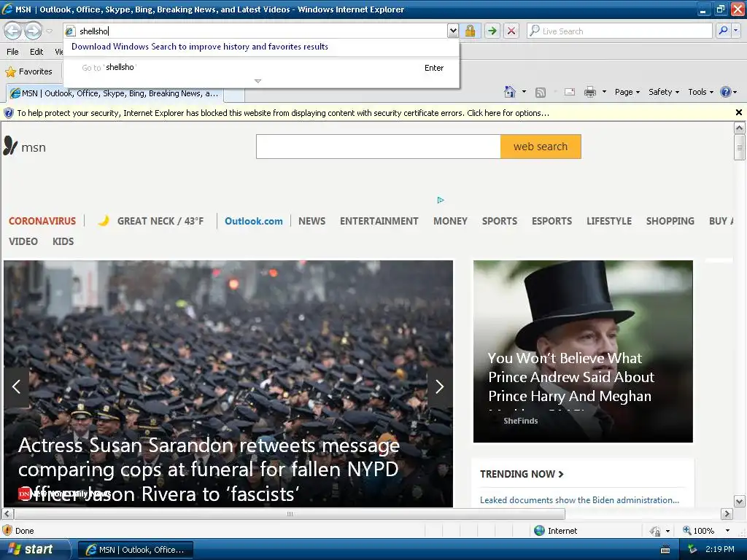Click the Help question mark icon
Image resolution: width=747 pixels, height=560 pixels.
[726, 92]
